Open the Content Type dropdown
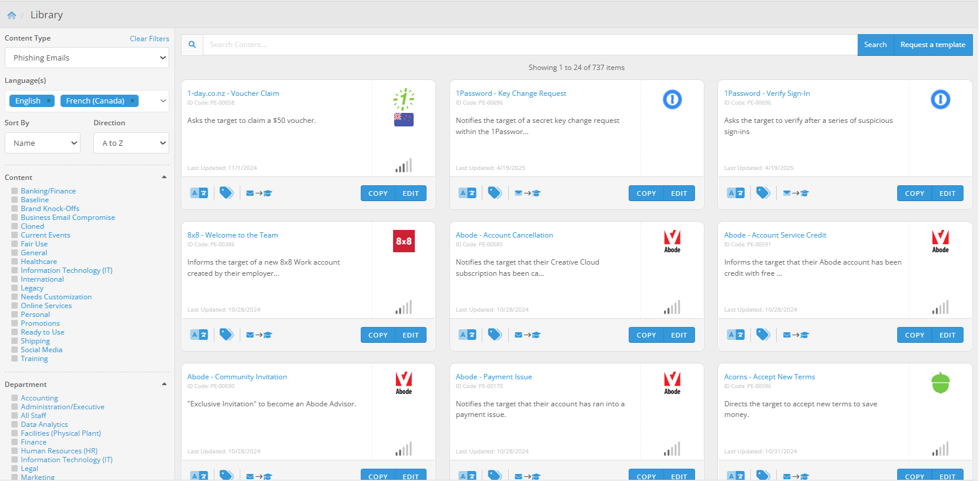 coord(87,58)
